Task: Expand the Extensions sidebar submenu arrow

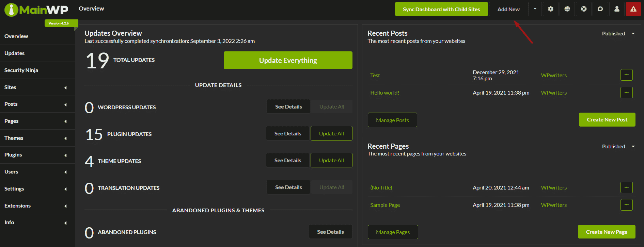Action: 65,206
